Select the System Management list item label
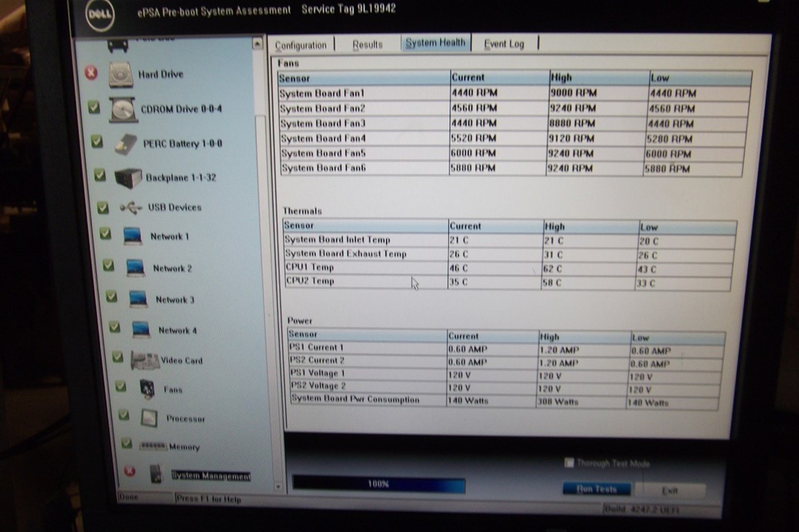The image size is (799, 532). (211, 476)
